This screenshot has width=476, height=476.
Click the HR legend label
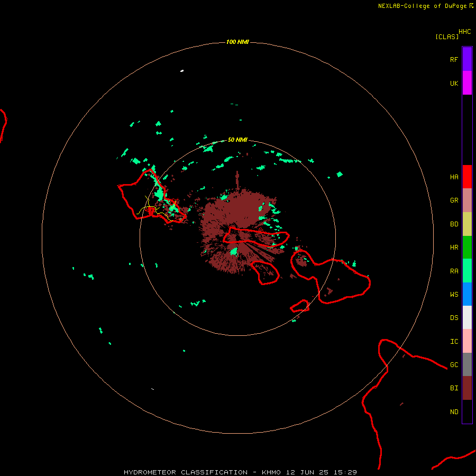click(x=454, y=248)
